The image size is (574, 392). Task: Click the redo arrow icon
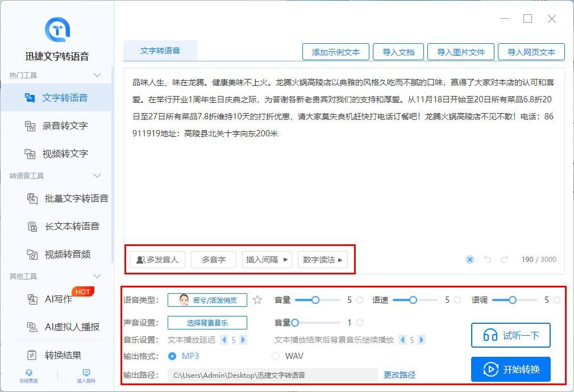pyautogui.click(x=505, y=260)
